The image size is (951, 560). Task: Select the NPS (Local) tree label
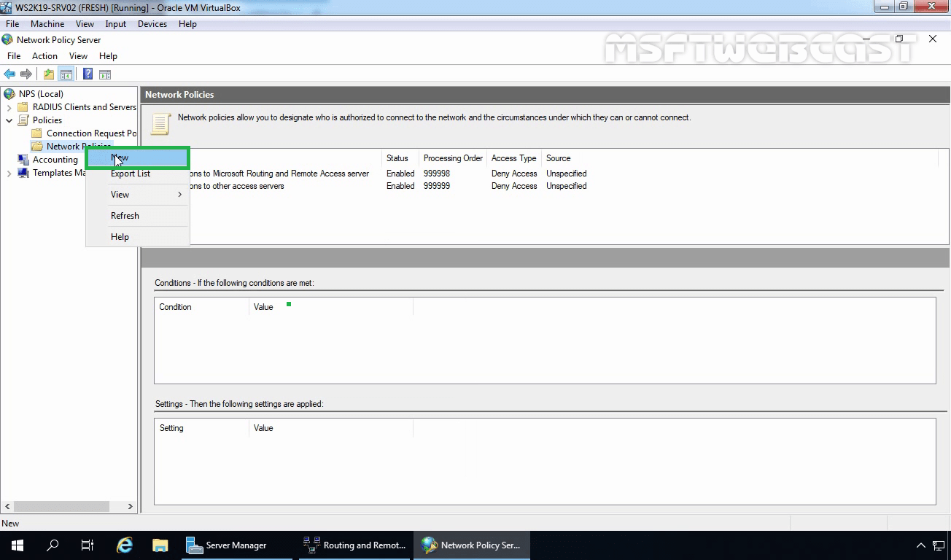pyautogui.click(x=41, y=94)
